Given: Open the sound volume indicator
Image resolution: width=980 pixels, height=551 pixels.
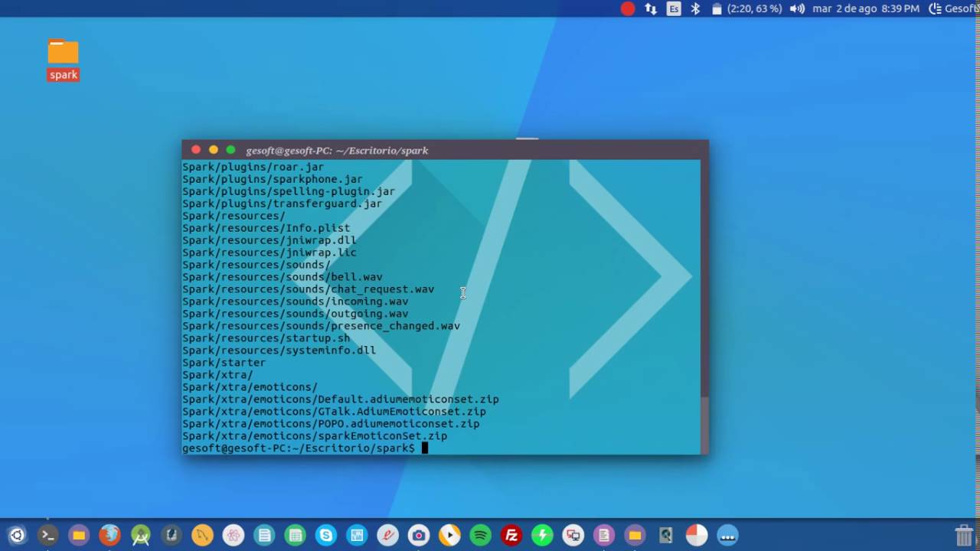Looking at the screenshot, I should tap(797, 8).
